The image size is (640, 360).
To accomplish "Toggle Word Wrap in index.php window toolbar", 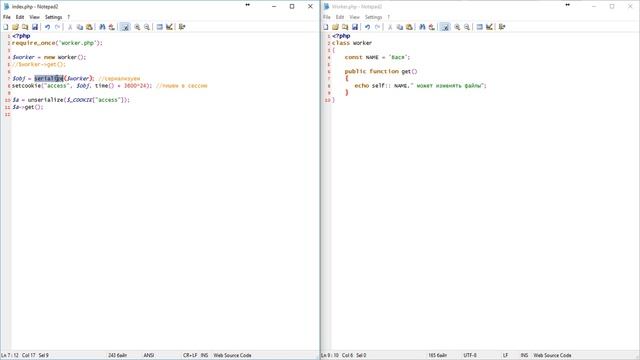I will pos(125,27).
